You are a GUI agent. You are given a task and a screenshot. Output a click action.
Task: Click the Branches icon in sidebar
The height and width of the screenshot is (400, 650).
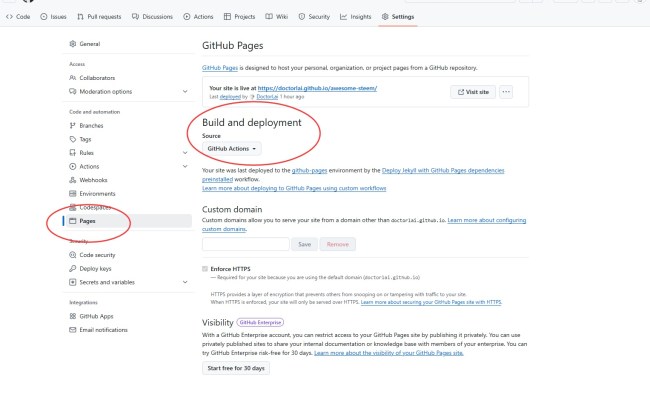tap(73, 125)
